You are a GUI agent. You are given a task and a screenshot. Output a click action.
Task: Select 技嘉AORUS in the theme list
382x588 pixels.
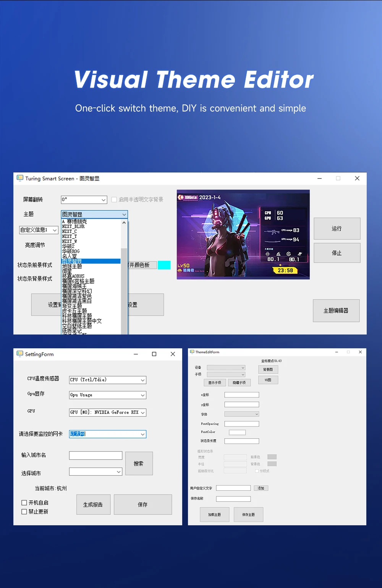[x=91, y=276]
